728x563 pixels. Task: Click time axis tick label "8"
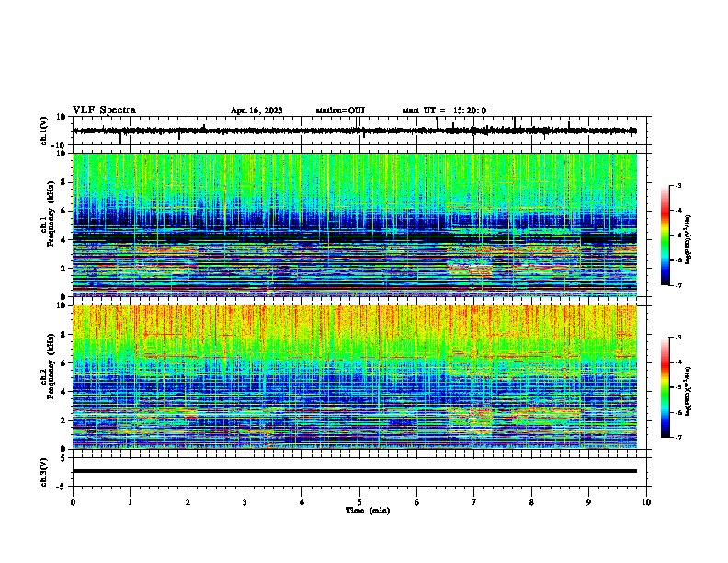[x=531, y=502]
